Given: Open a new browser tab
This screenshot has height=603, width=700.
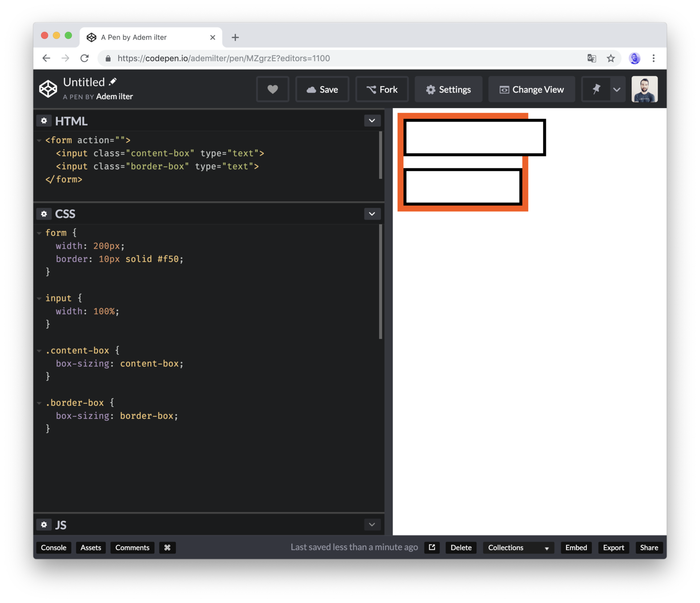Looking at the screenshot, I should (235, 38).
